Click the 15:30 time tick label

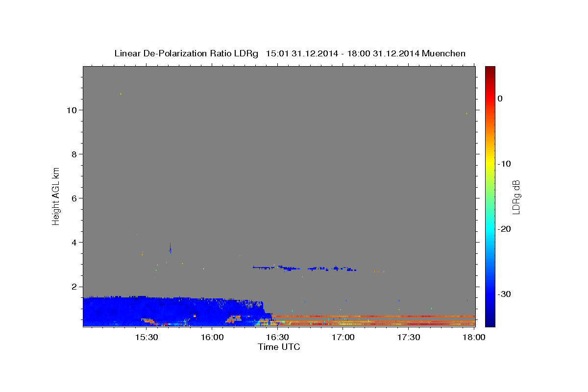(x=146, y=338)
